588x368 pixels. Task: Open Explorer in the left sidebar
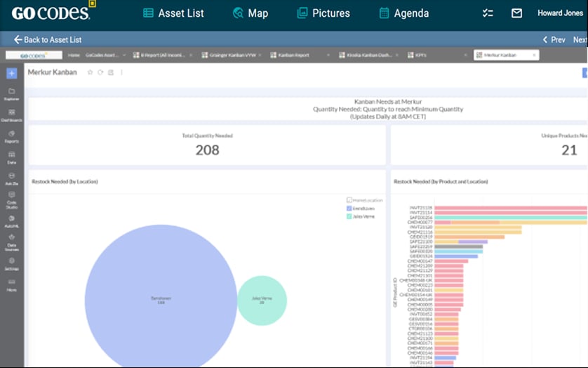(x=11, y=93)
